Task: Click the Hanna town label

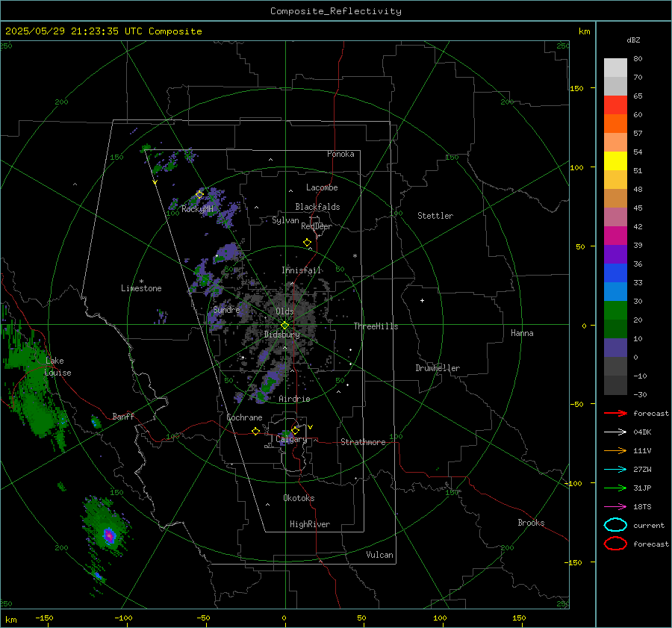Action: [522, 333]
